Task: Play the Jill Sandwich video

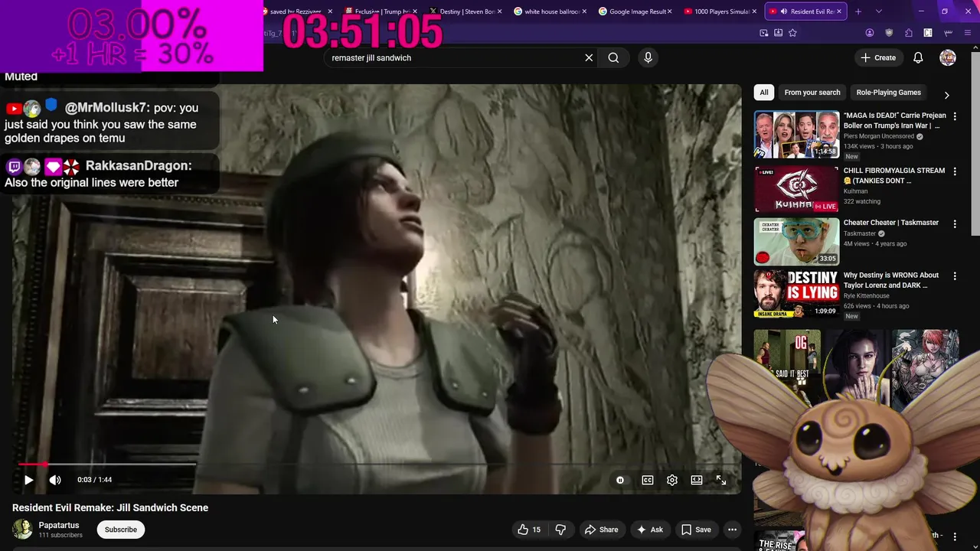Action: coord(28,480)
